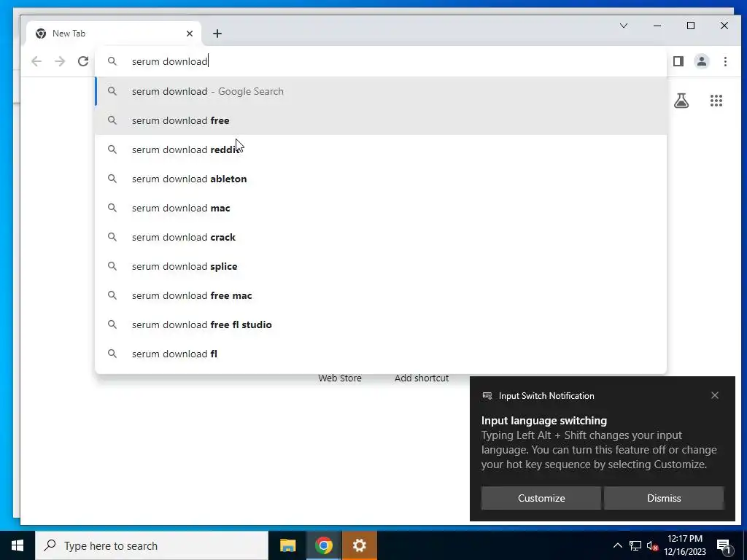Click the taskbar 'Type here to search' box
Image resolution: width=747 pixels, height=560 pixels.
tap(152, 545)
